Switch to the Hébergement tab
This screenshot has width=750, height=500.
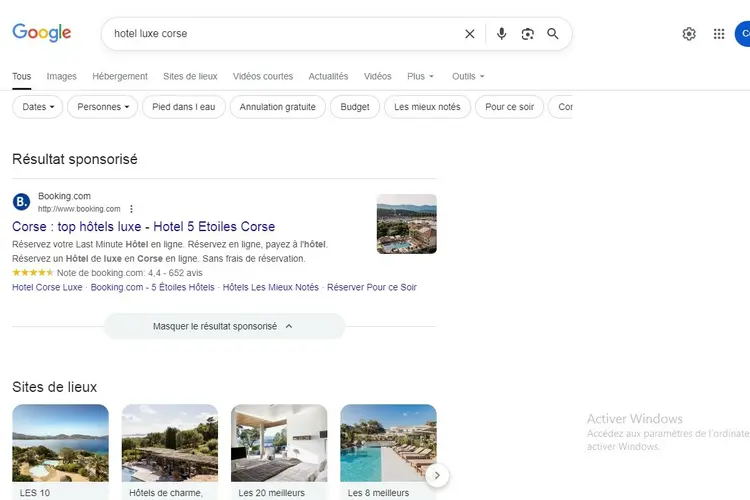coord(120,76)
